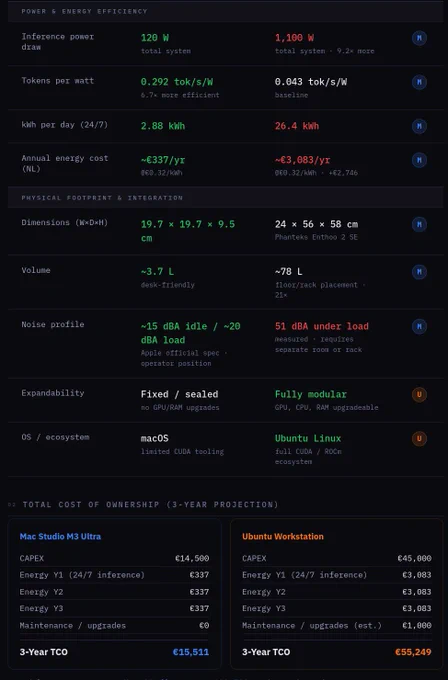Click the Power & Energy Efficiency section header
This screenshot has height=680, width=448.
click(84, 11)
